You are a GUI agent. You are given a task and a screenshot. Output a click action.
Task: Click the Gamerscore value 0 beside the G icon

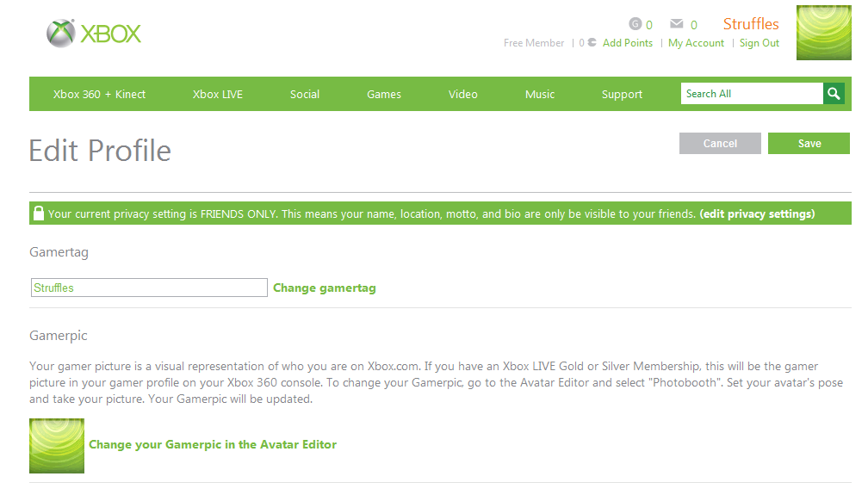pos(648,25)
